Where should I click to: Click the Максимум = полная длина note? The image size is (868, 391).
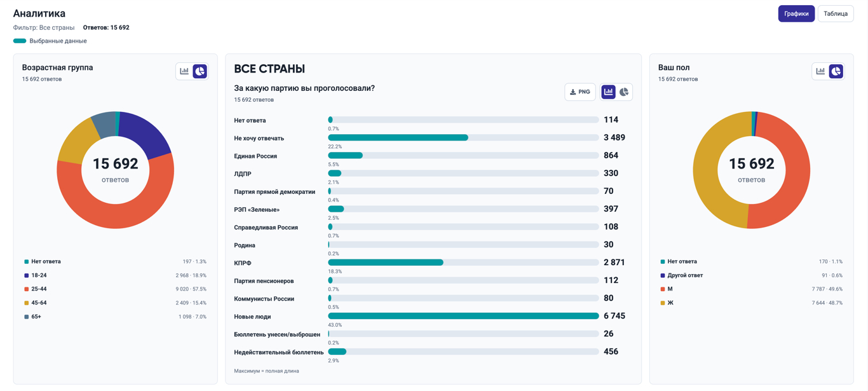pos(266,371)
